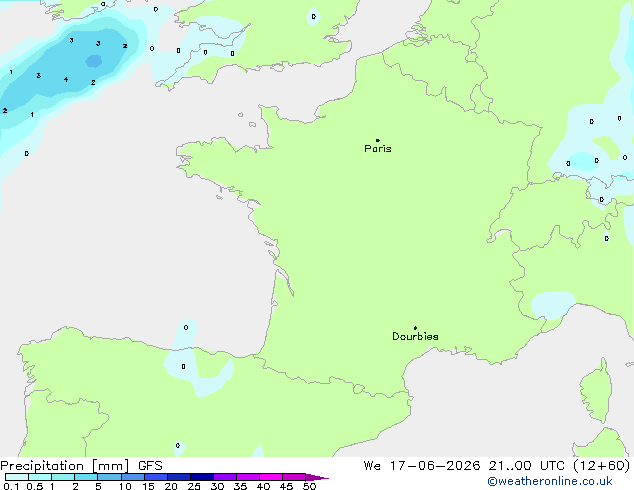Click the '50' legend scale label

coord(309,486)
